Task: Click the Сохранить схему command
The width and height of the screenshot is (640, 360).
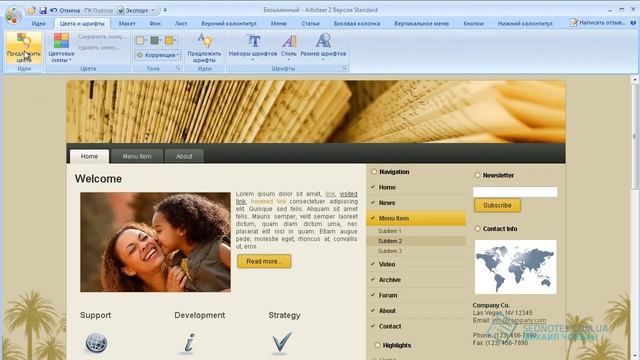Action: click(x=102, y=37)
